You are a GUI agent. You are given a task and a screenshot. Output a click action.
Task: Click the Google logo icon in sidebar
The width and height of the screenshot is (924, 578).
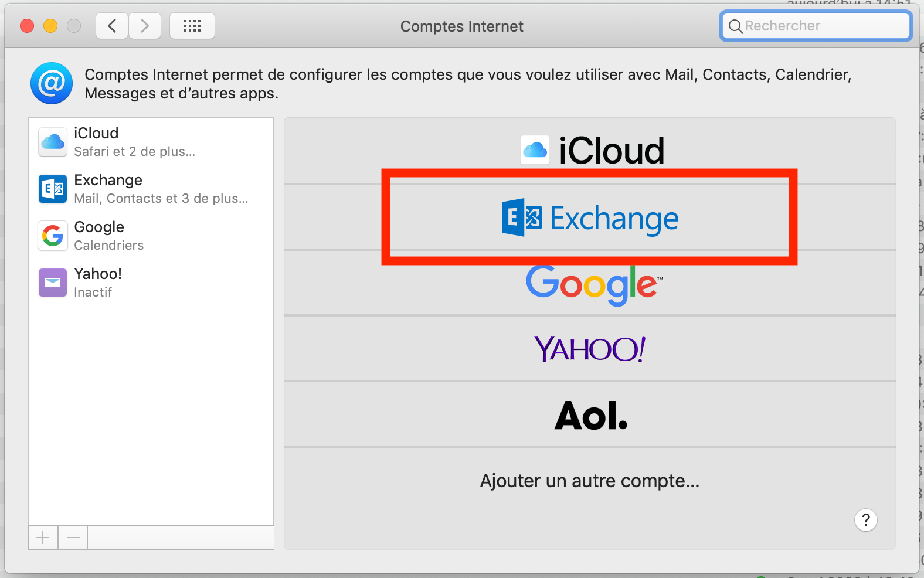(x=53, y=236)
